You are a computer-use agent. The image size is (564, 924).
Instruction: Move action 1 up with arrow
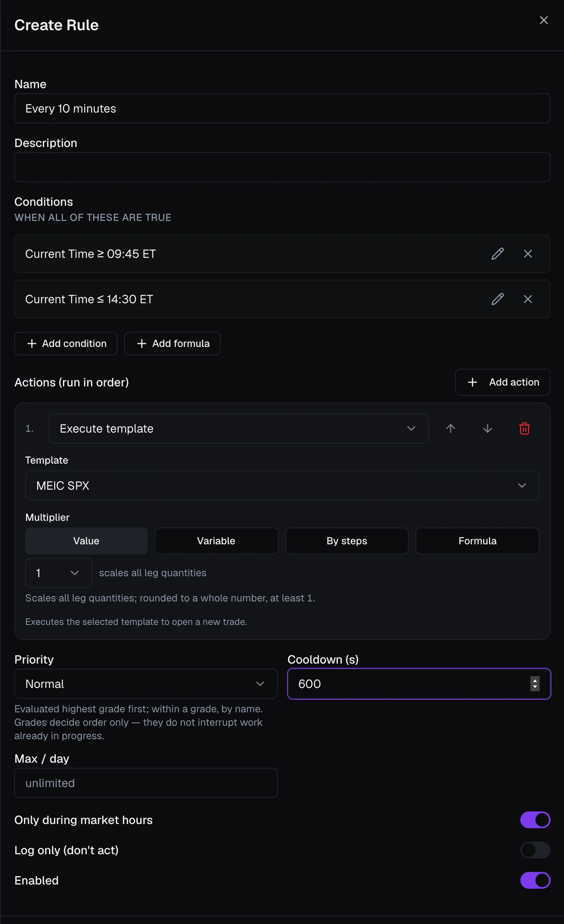pyautogui.click(x=451, y=428)
